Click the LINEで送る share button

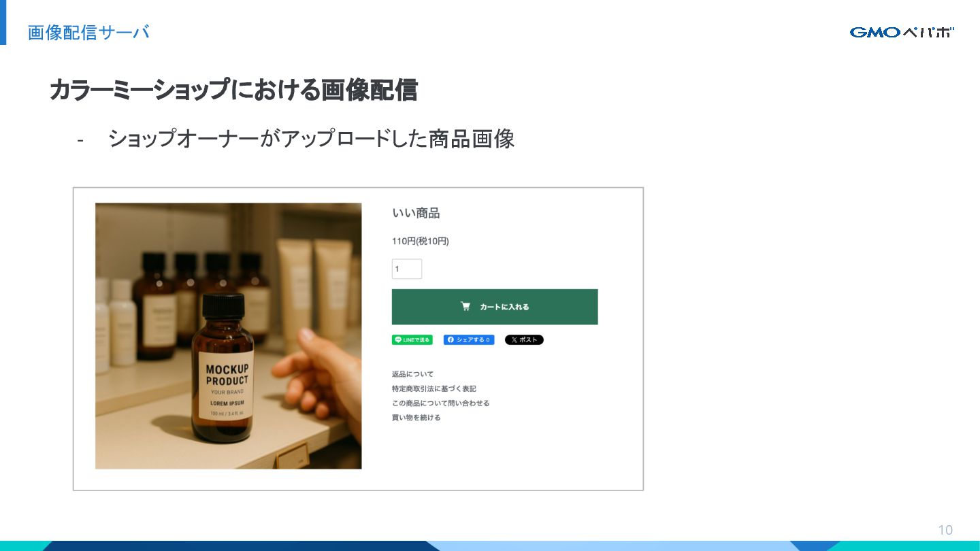click(412, 340)
